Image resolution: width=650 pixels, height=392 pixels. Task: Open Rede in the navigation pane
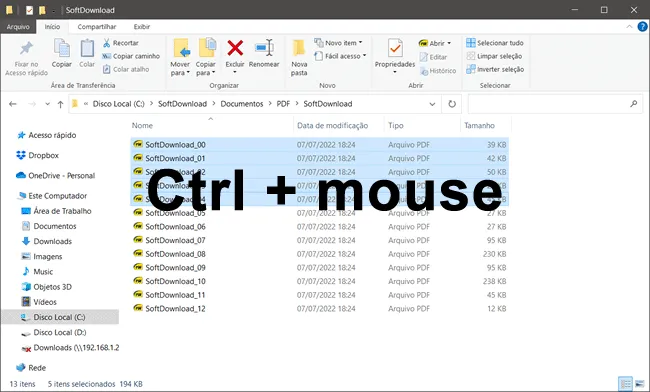click(31, 368)
